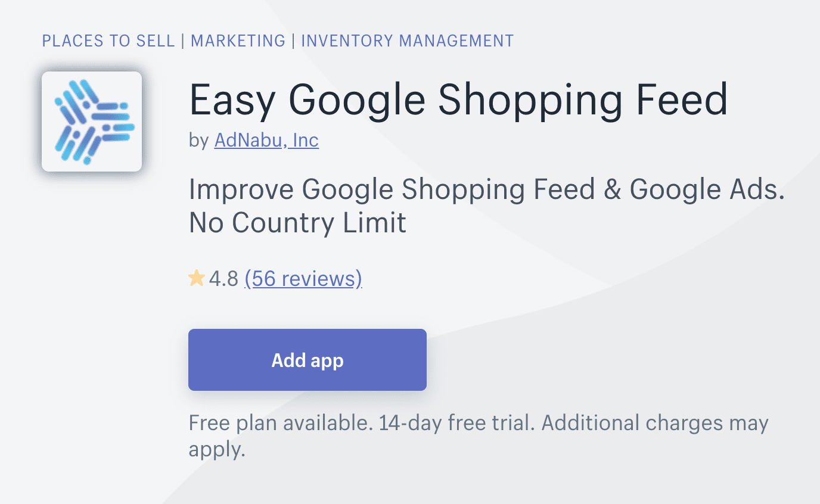Click the 'Improve Google Shopping Feed' tagline line
This screenshot has height=504, width=820.
click(x=392, y=190)
